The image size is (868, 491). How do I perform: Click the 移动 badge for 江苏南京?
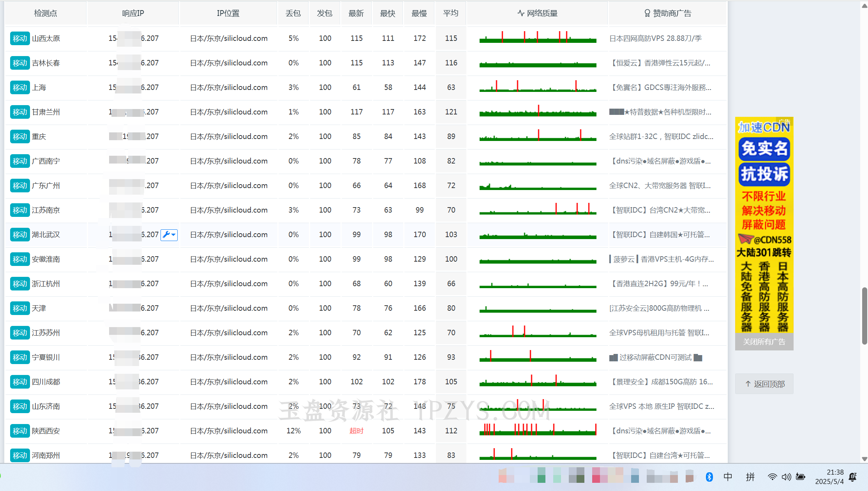pos(20,210)
